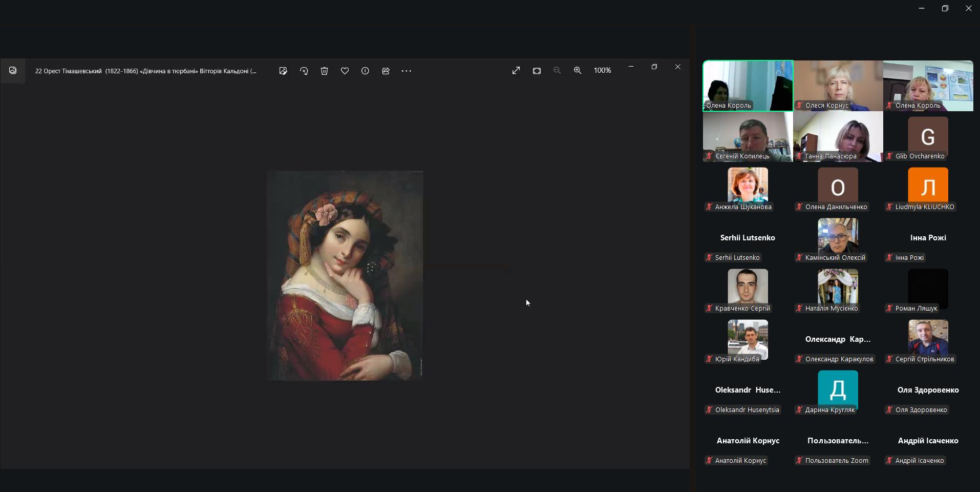The width and height of the screenshot is (980, 492).
Task: Click the Share icon in the Photos toolbar
Action: click(x=386, y=71)
